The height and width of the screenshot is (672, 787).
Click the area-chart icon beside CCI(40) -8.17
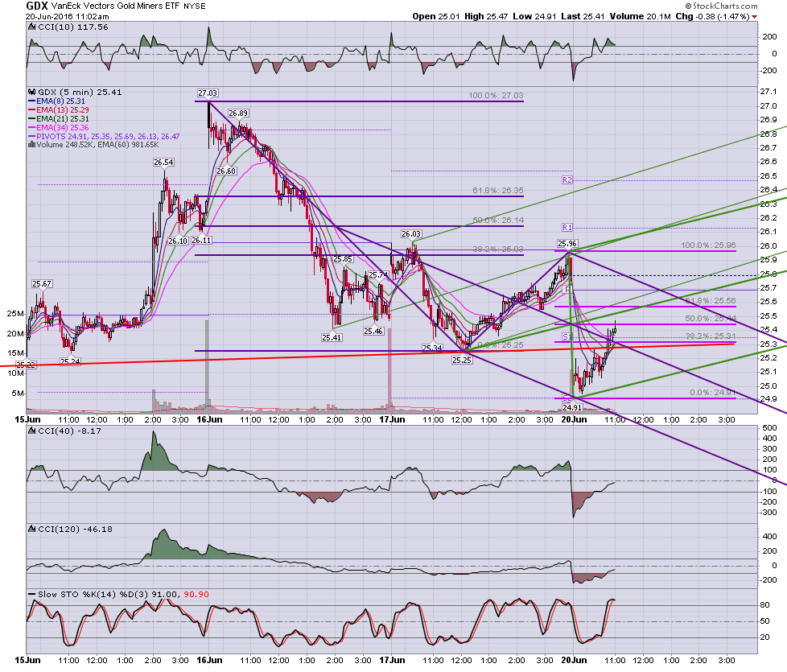tap(33, 431)
